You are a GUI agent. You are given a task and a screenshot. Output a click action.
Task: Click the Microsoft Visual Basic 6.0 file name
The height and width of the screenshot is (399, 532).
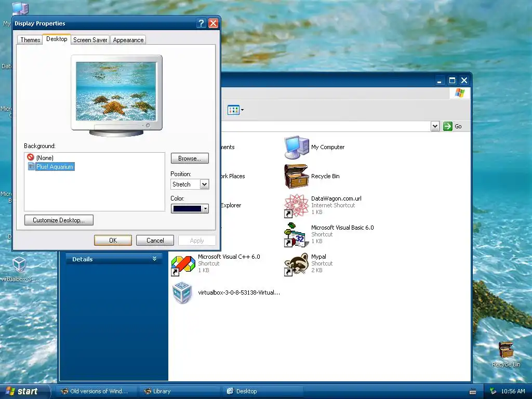(342, 228)
